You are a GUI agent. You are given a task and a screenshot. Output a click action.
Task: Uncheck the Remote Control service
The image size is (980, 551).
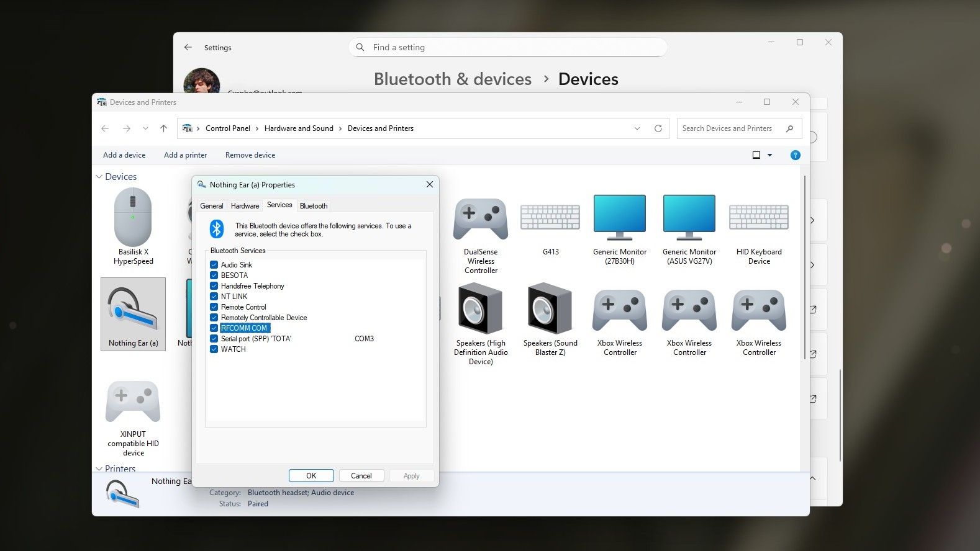214,307
